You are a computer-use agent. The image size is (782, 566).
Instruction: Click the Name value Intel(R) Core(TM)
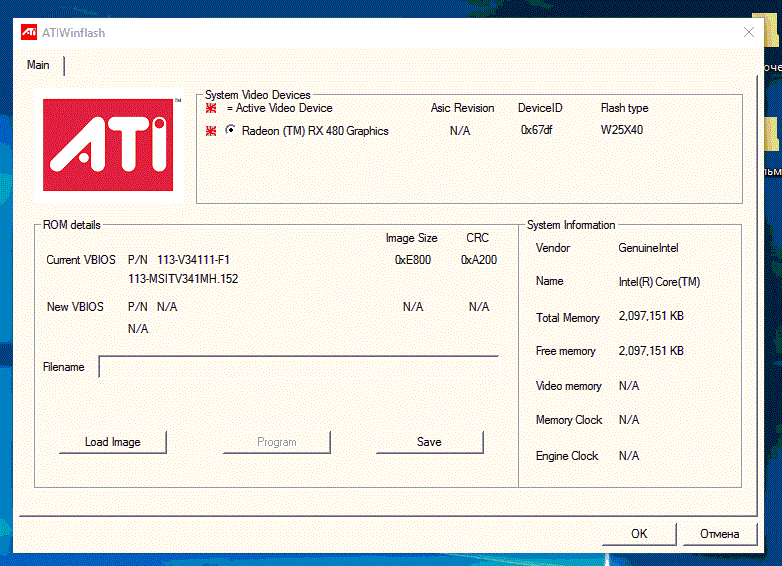coord(659,282)
